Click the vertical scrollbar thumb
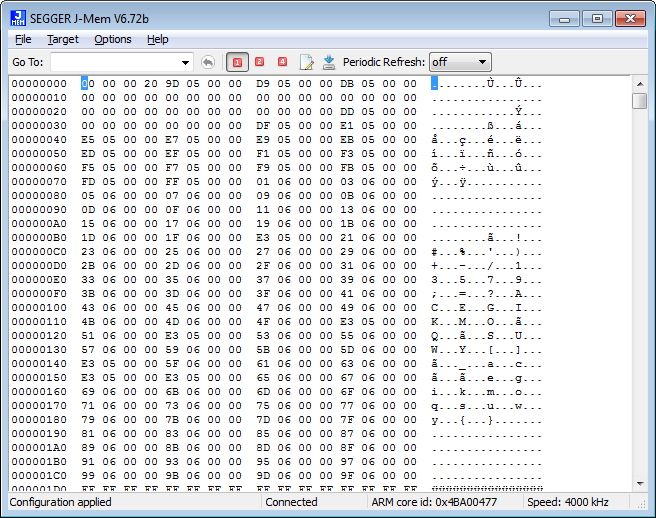This screenshot has width=656, height=518. (x=640, y=101)
